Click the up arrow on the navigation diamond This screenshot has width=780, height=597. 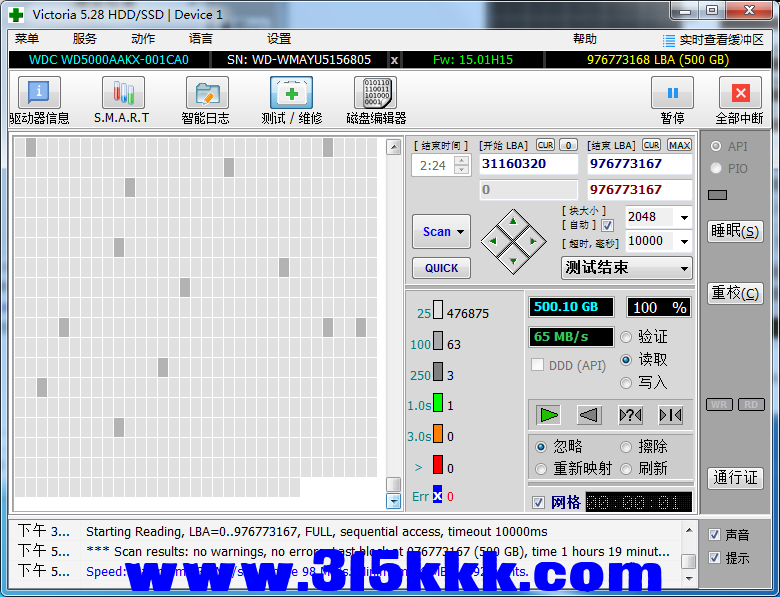513,220
